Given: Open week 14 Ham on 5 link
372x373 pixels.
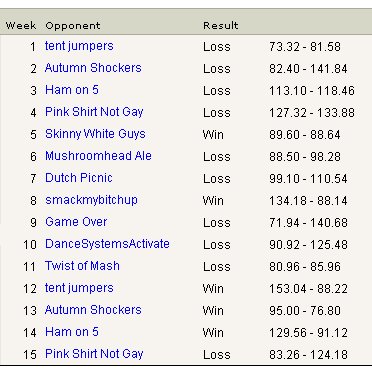Looking at the screenshot, I should coord(72,332).
